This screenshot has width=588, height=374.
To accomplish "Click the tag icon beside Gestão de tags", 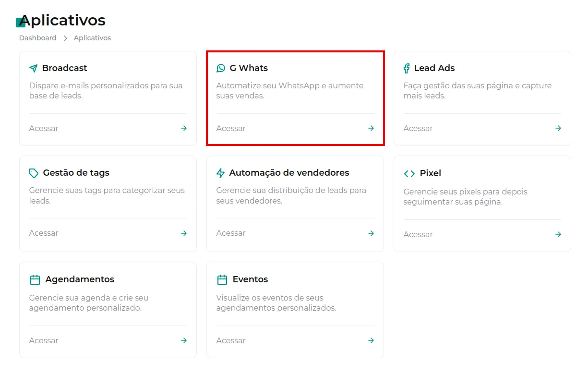I will click(34, 173).
